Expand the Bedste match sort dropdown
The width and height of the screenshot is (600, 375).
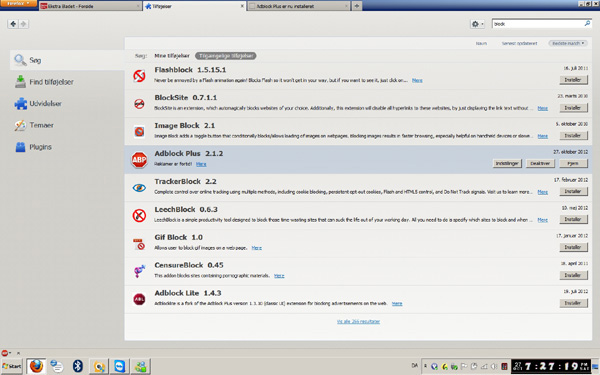point(568,43)
